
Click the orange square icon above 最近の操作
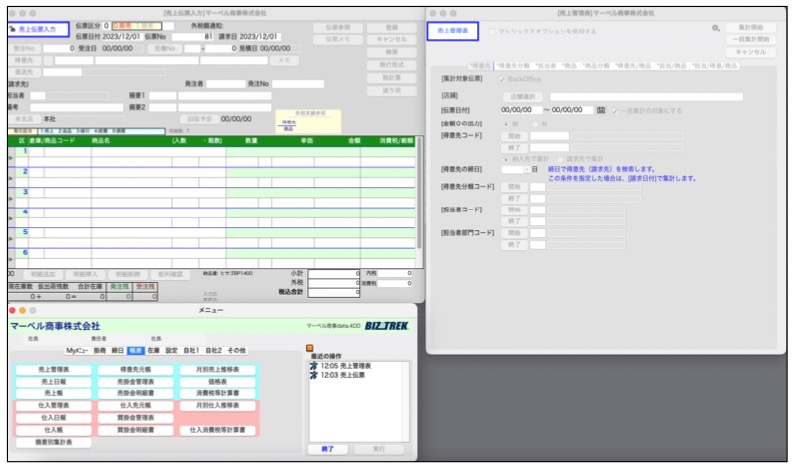(x=310, y=350)
